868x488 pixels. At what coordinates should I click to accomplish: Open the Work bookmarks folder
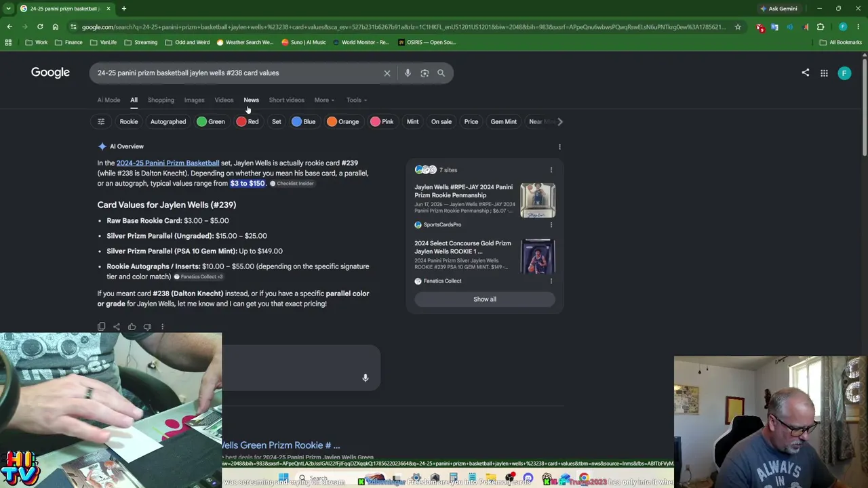37,42
